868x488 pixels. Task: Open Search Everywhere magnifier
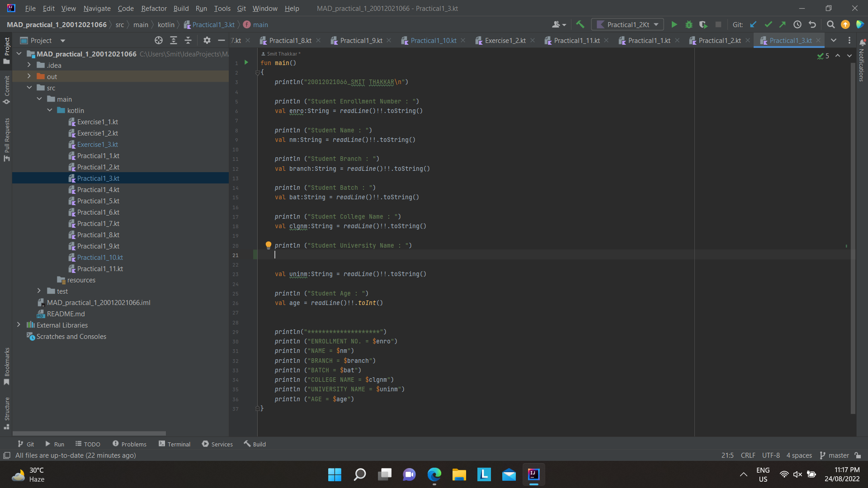[x=830, y=24]
